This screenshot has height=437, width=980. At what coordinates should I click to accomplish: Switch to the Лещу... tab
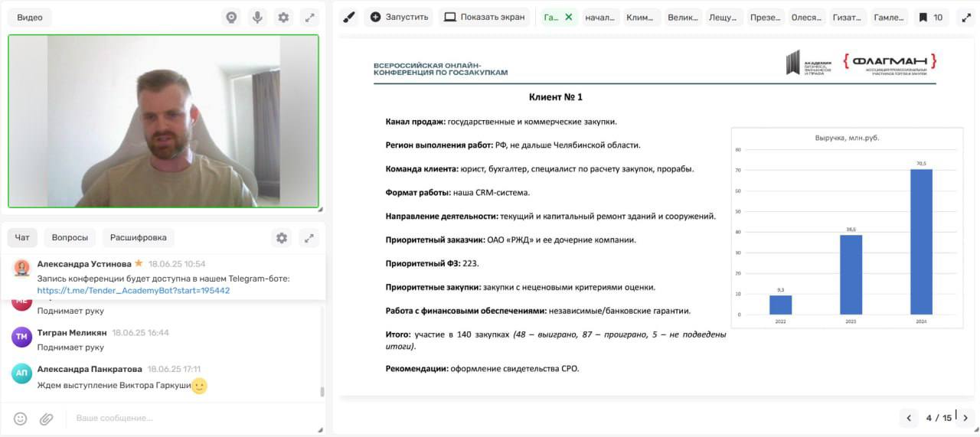coord(724,17)
